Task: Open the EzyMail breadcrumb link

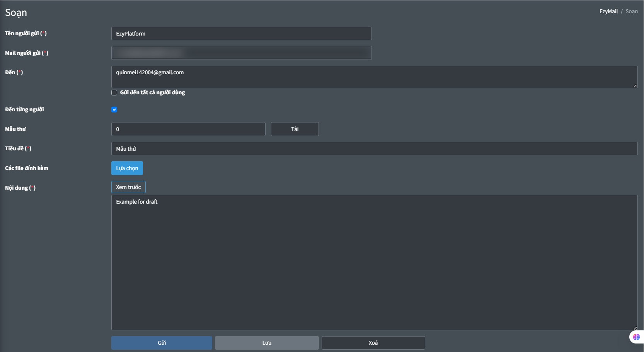Action: [608, 11]
